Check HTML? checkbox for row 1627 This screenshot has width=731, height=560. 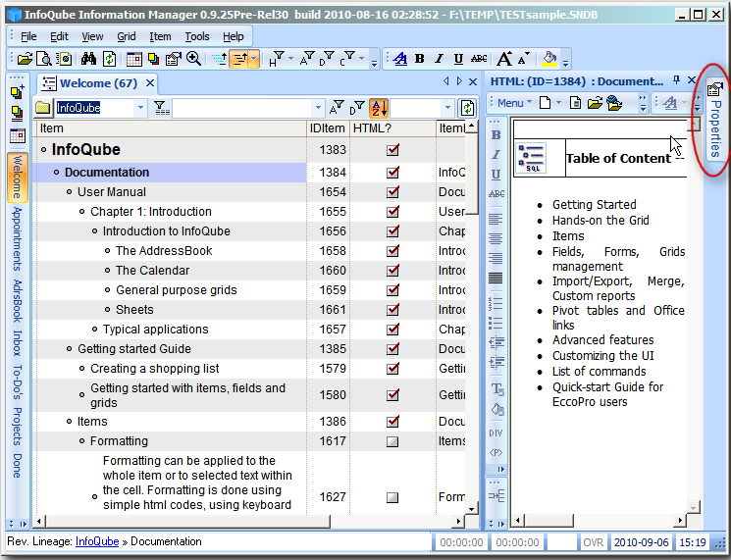(x=392, y=497)
